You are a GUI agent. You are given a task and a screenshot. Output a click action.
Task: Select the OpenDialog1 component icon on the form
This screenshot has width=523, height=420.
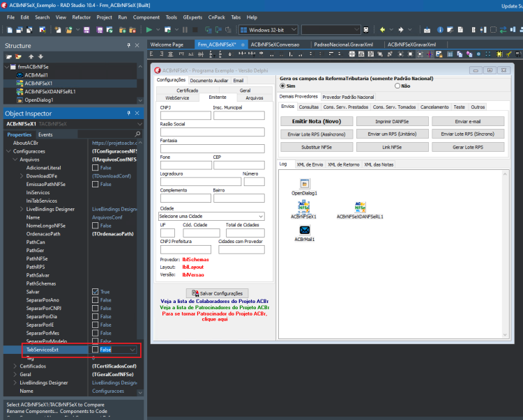pyautogui.click(x=304, y=184)
